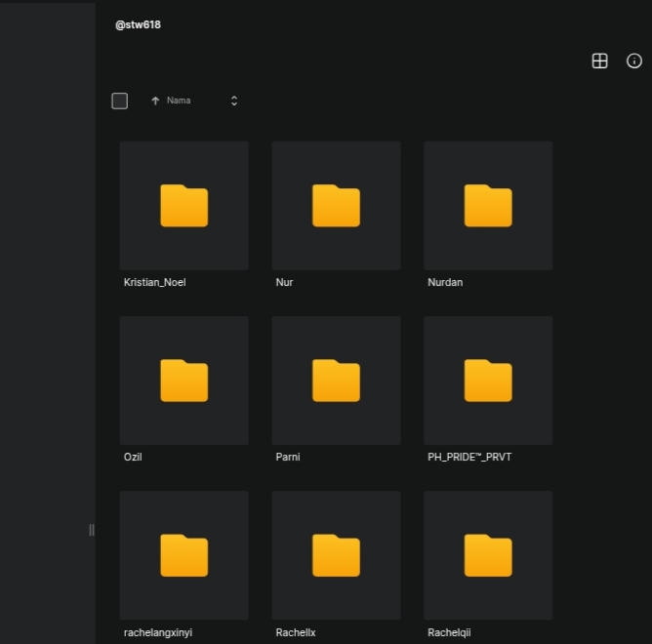Select the Ozil folder thumbnail
This screenshot has height=644, width=652.
click(184, 381)
